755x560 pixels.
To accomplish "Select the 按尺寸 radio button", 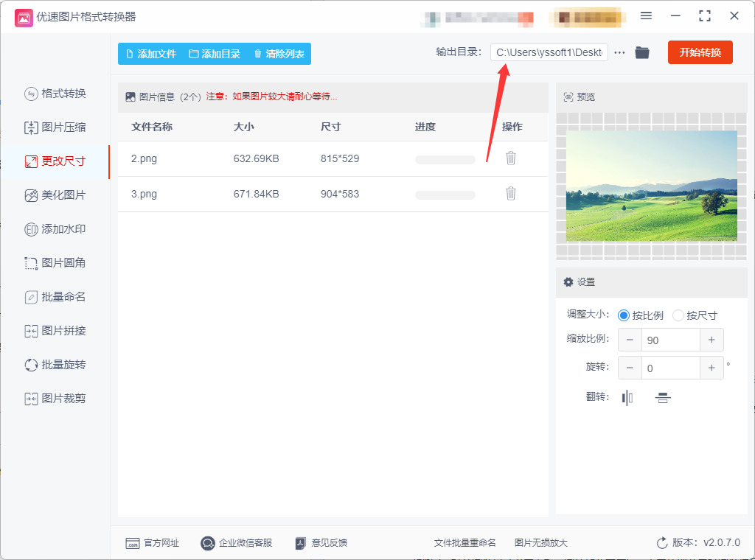I will [x=678, y=315].
